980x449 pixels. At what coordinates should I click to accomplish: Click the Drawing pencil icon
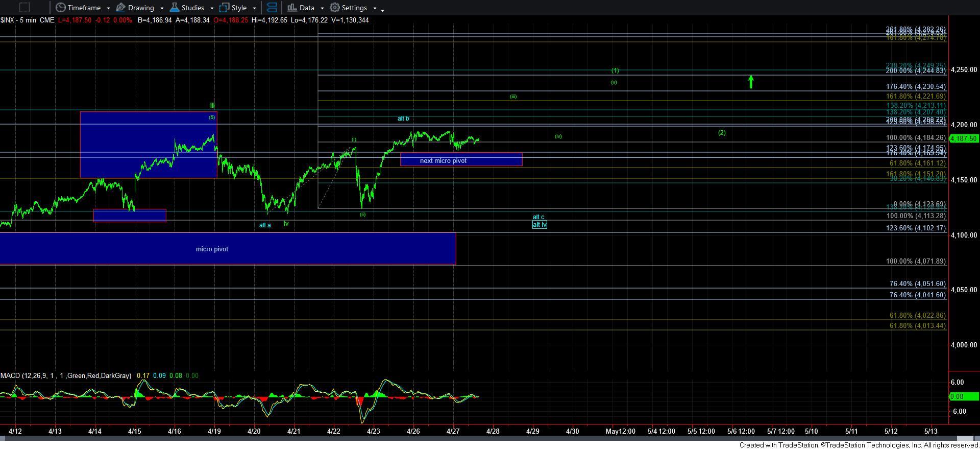121,8
